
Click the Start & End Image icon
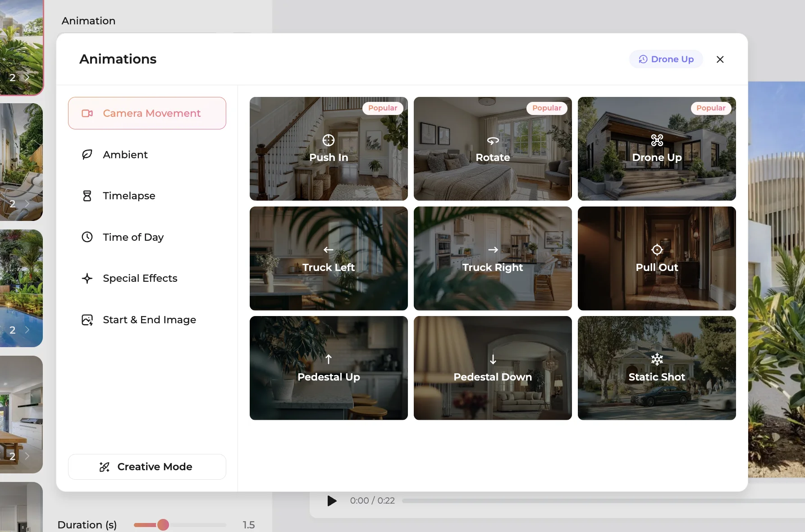point(87,320)
